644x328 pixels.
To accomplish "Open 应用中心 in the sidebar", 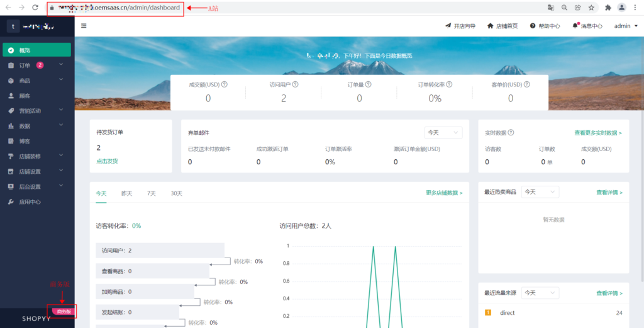I will tap(30, 202).
